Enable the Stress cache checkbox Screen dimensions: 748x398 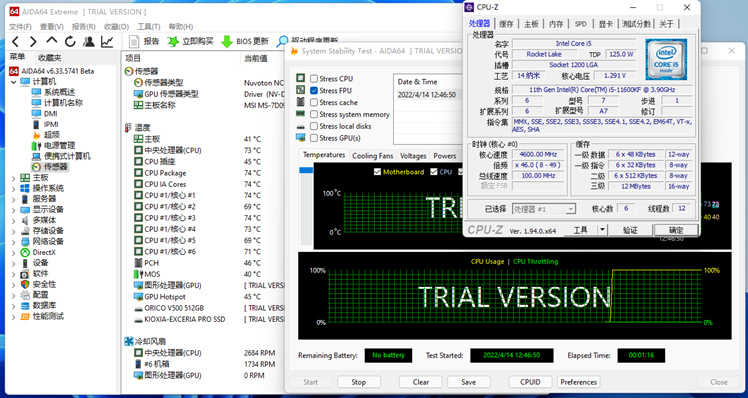[313, 103]
